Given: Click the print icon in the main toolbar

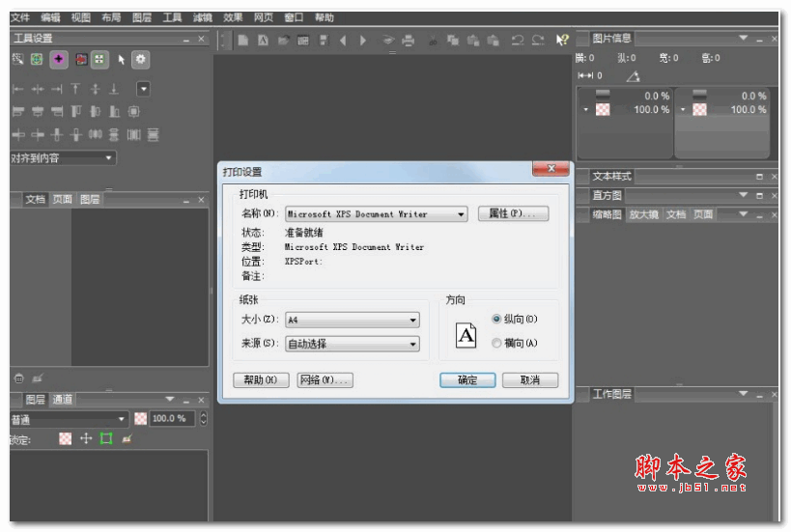Looking at the screenshot, I should point(409,41).
